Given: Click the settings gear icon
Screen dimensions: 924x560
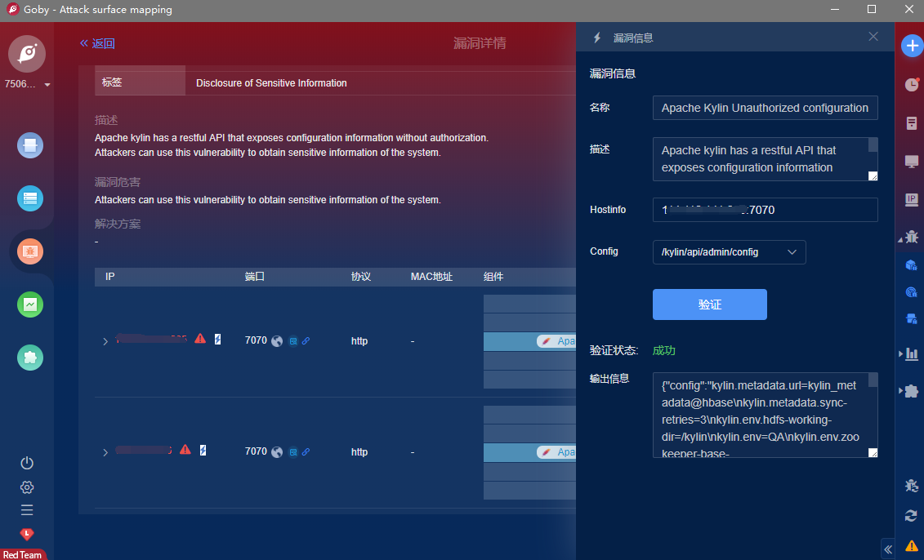Looking at the screenshot, I should tap(27, 487).
